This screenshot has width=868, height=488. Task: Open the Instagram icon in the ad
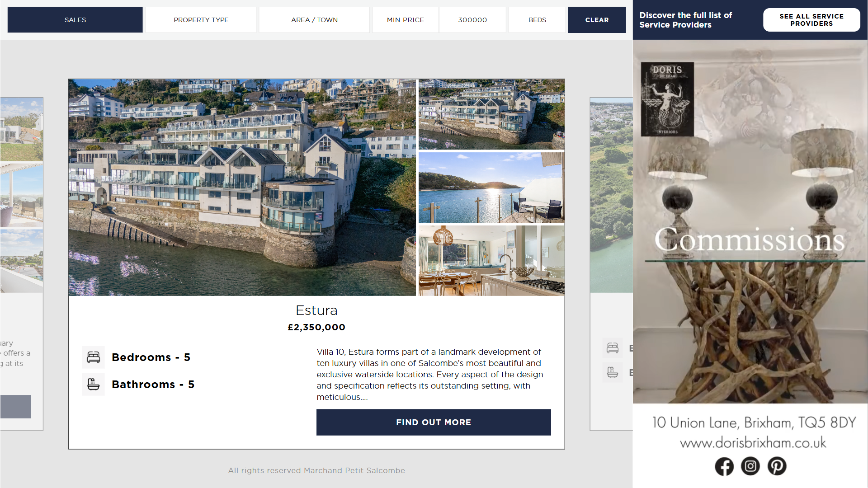click(x=750, y=466)
